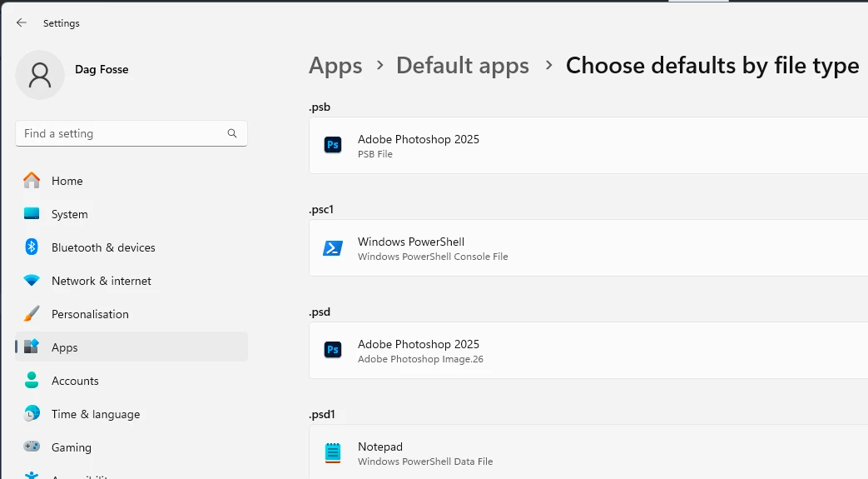Viewport: 868px width, 479px height.
Task: Click the Apps sidebar icon
Action: 32,347
